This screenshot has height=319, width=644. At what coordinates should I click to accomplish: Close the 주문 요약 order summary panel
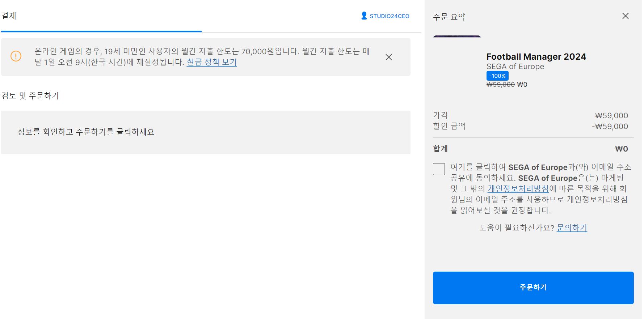[x=626, y=16]
